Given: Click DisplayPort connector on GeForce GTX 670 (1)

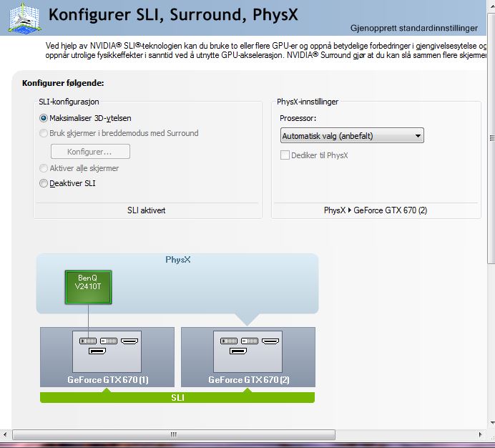Looking at the screenshot, I should (97, 351).
